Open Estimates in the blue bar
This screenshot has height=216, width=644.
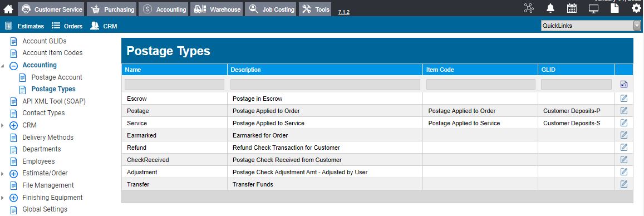coord(24,26)
